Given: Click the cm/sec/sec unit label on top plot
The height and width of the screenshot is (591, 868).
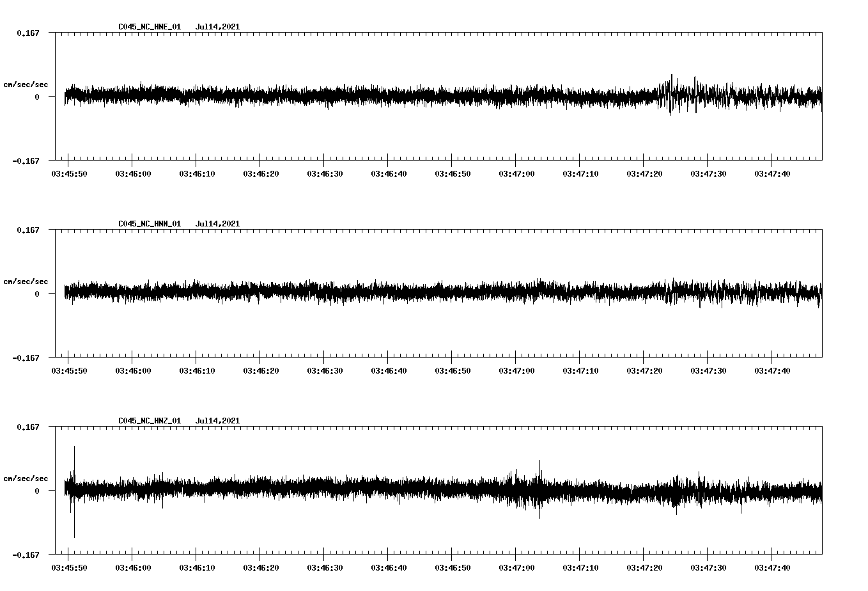Looking at the screenshot, I should pyautogui.click(x=26, y=84).
